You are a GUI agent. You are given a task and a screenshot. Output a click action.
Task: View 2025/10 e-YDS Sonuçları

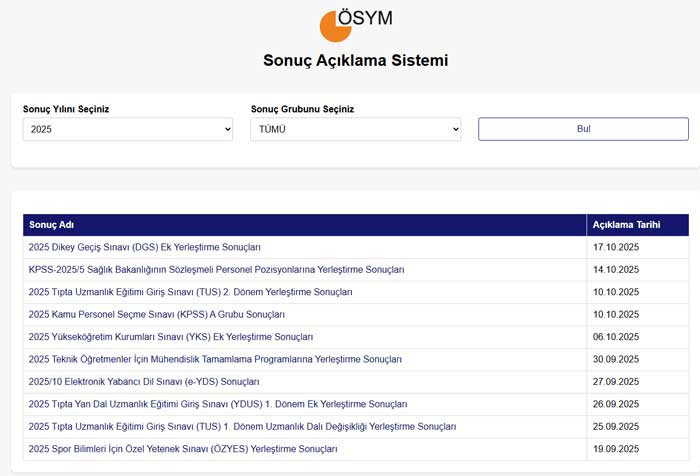(144, 382)
